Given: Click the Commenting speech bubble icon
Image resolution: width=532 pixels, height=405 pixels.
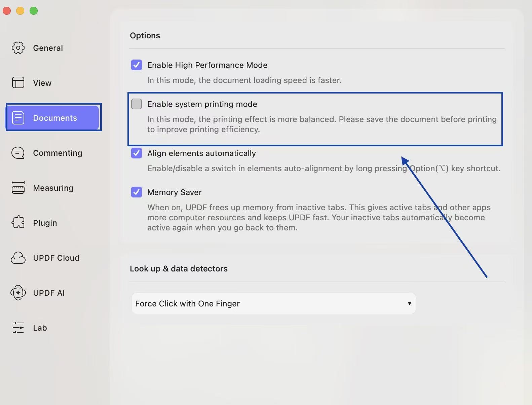Looking at the screenshot, I should (18, 153).
